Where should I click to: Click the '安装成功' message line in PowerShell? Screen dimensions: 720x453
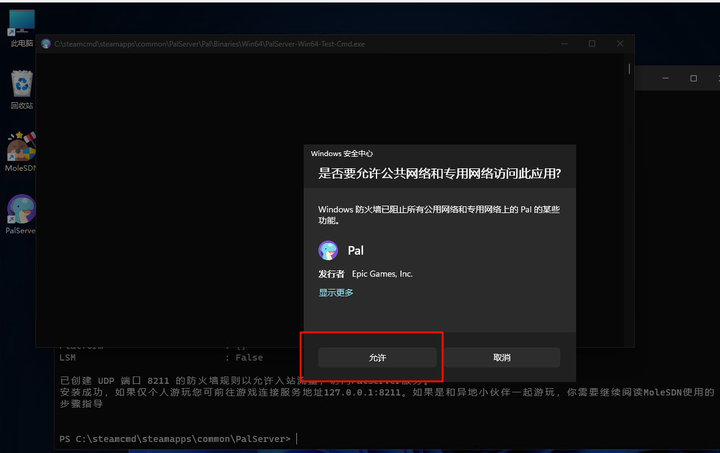(x=387, y=392)
